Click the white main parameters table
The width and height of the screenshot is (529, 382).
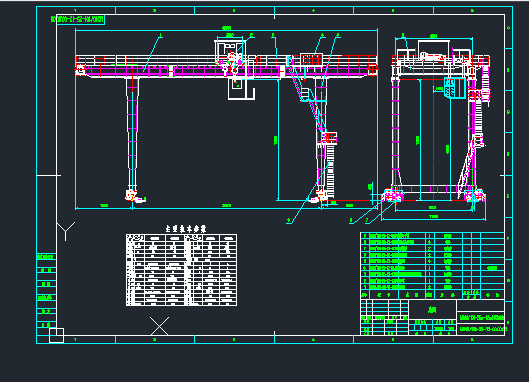coord(182,270)
